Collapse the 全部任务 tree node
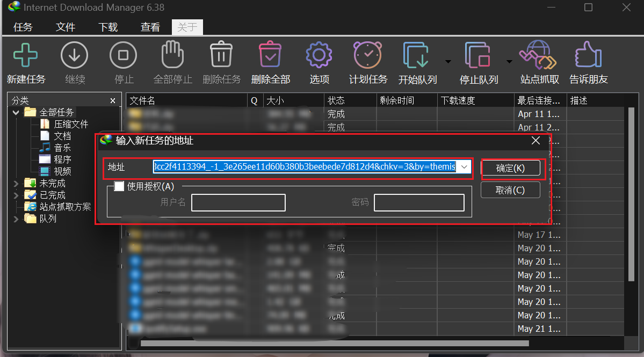644x357 pixels. click(x=16, y=112)
